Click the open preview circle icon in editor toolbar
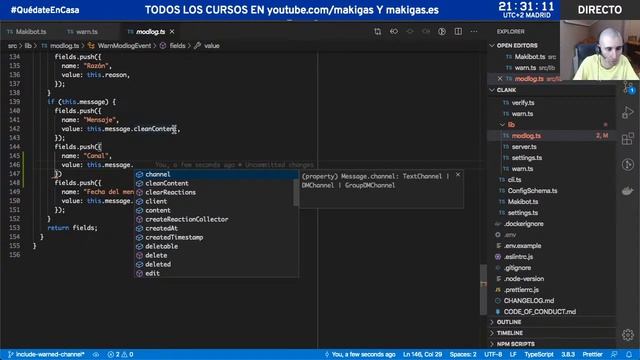The width and height of the screenshot is (640, 360). (442, 31)
